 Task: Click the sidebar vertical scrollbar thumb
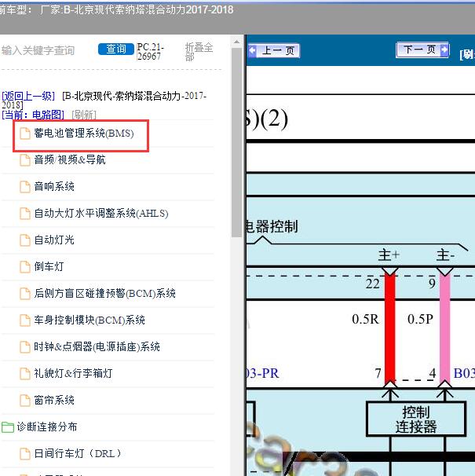(x=236, y=142)
